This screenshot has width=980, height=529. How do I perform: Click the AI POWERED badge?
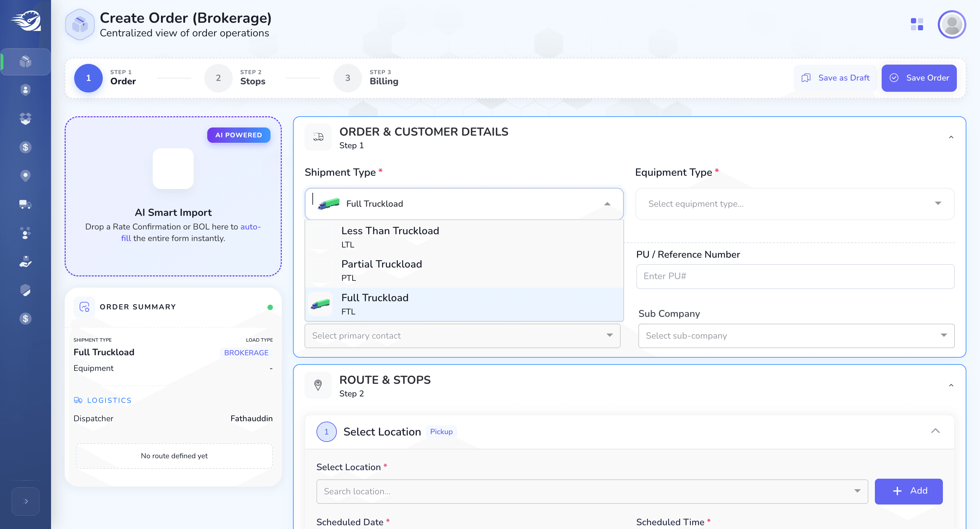pyautogui.click(x=239, y=135)
